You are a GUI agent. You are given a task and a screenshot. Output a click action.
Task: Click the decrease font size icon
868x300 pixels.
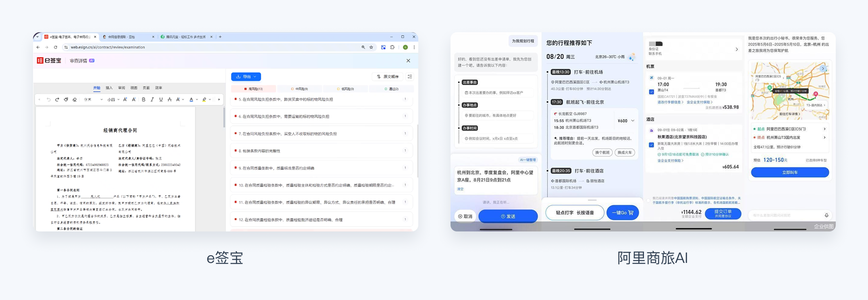(133, 100)
